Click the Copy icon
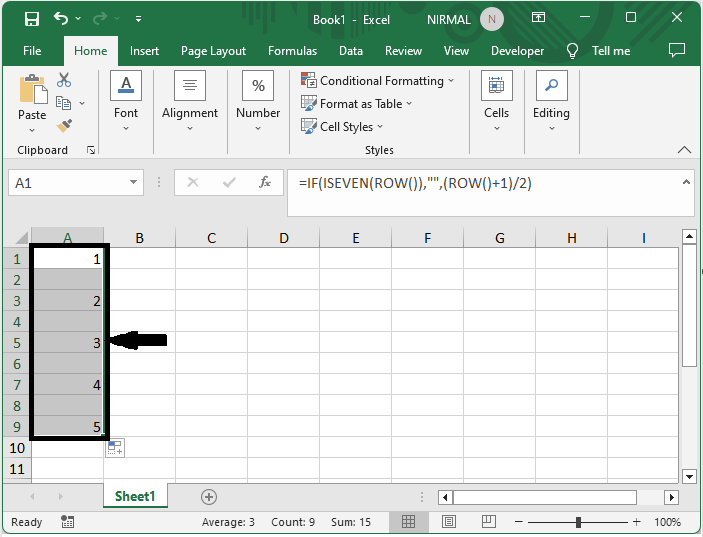 [x=63, y=103]
